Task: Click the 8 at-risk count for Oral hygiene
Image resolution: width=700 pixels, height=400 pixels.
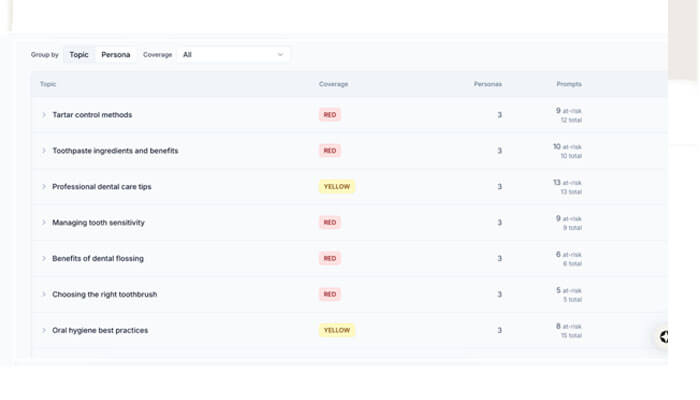Action: 568,326
